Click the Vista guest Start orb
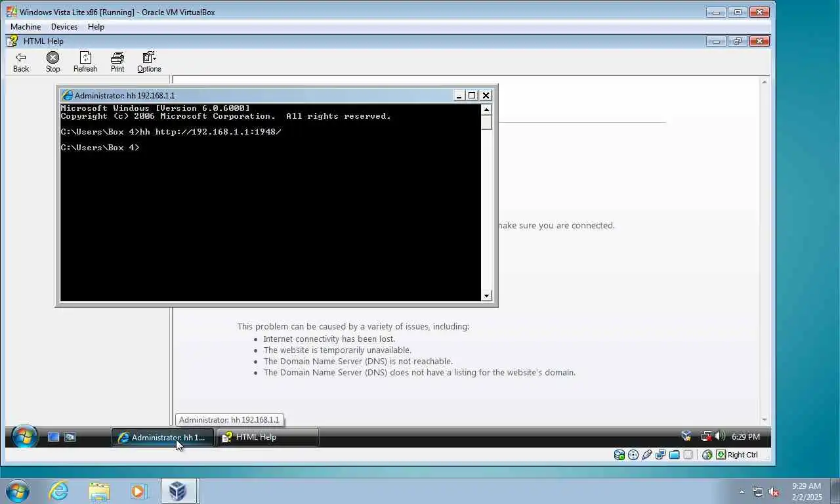This screenshot has height=504, width=840. click(24, 436)
